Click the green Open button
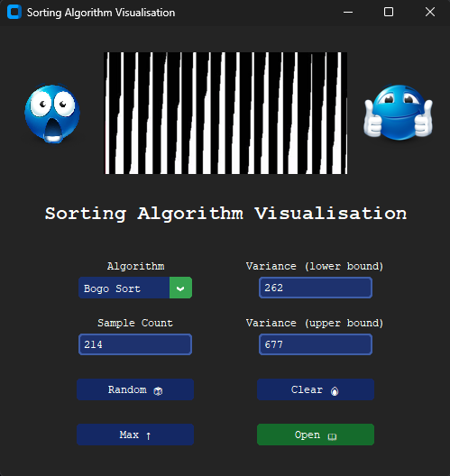This screenshot has width=450, height=476. tap(316, 435)
